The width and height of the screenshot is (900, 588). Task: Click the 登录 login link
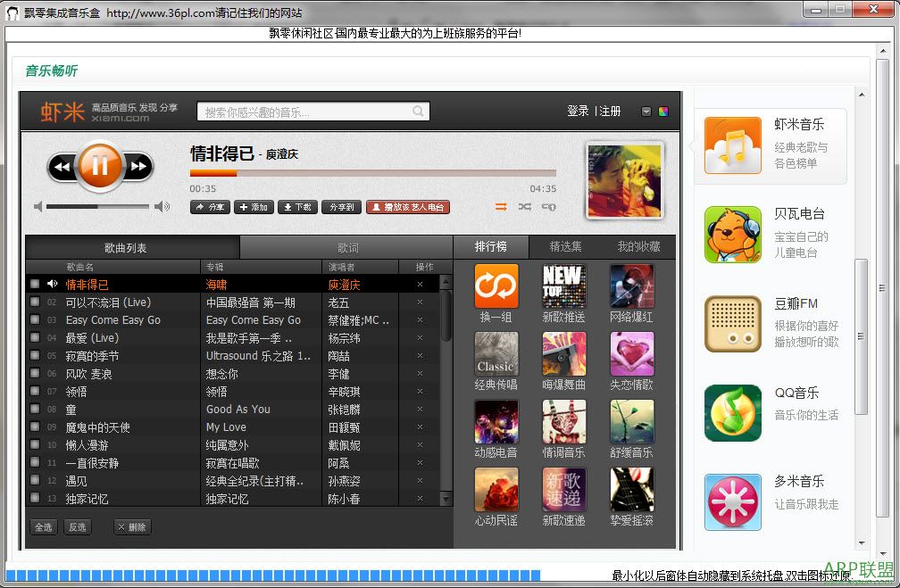[578, 112]
